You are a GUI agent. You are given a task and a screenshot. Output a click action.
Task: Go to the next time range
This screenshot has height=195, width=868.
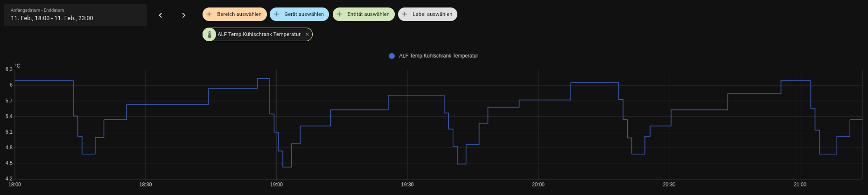(184, 15)
